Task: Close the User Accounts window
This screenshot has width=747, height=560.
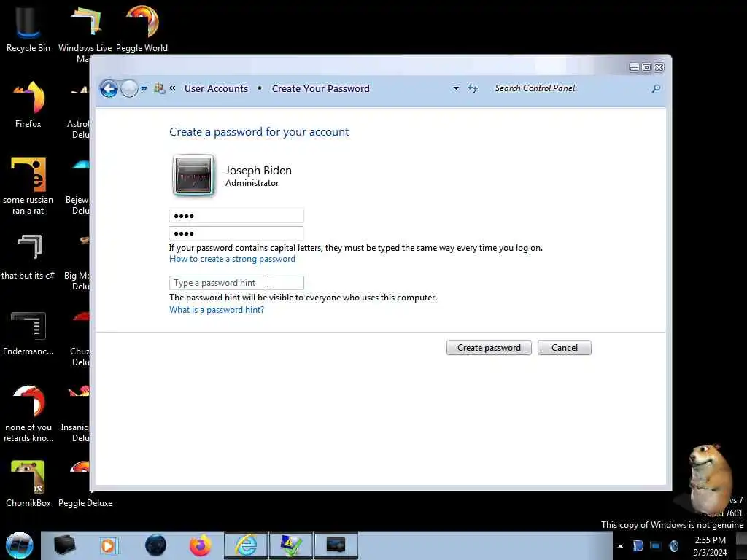Action: (x=659, y=68)
